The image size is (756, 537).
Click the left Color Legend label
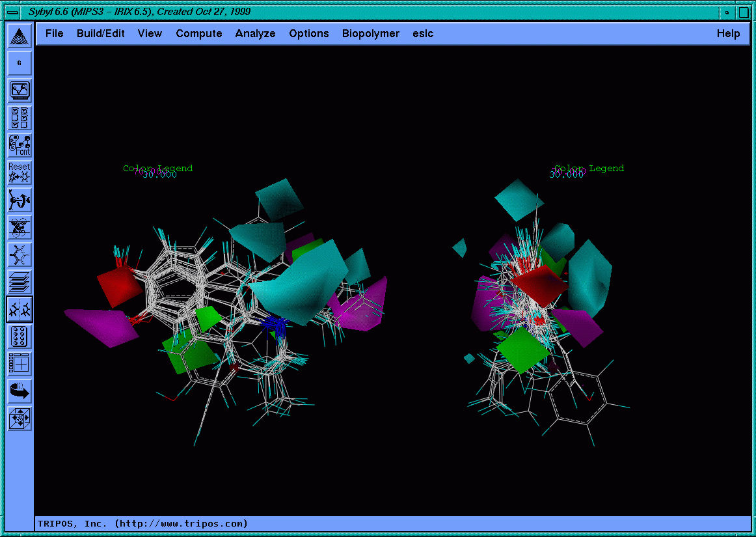click(158, 169)
